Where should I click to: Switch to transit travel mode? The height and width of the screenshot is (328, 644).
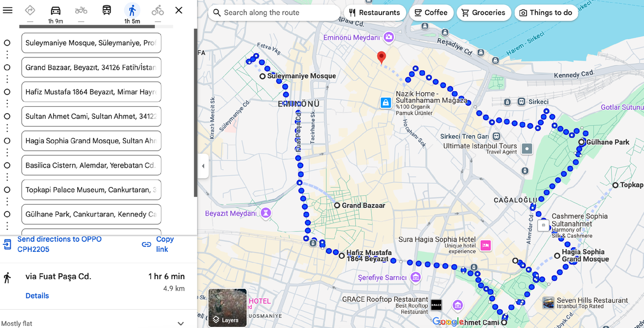click(x=107, y=10)
